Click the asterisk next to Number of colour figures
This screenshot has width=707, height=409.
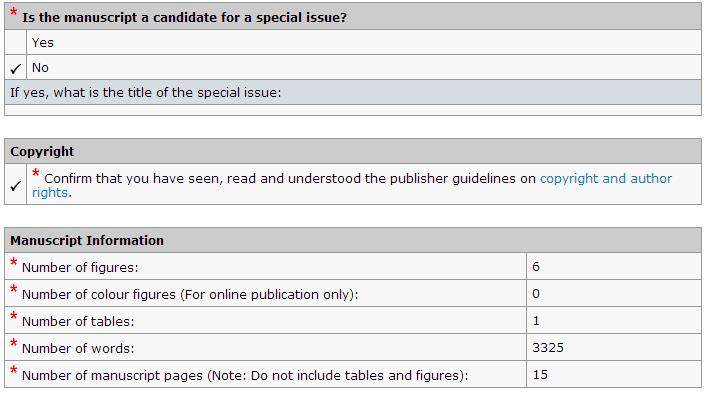14,290
